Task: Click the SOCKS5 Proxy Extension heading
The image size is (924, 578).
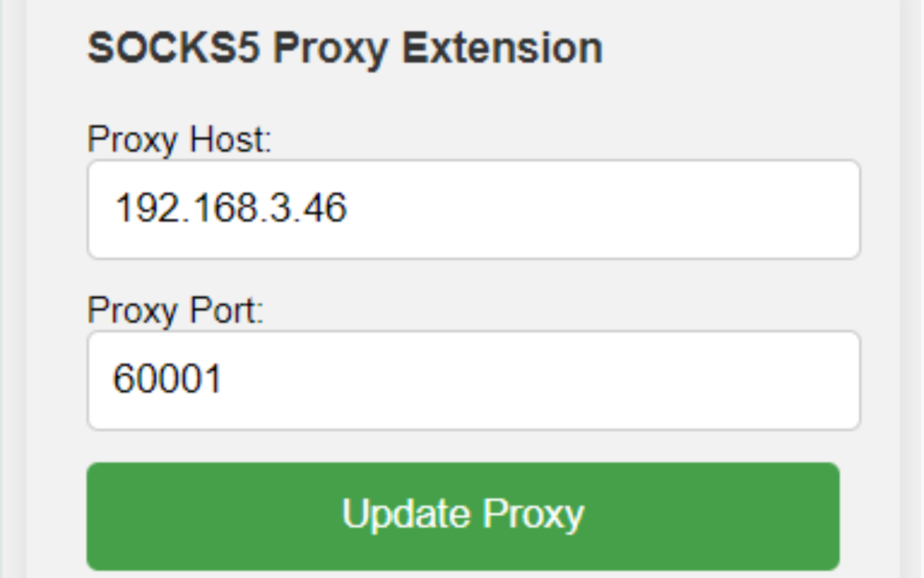Action: coord(345,47)
